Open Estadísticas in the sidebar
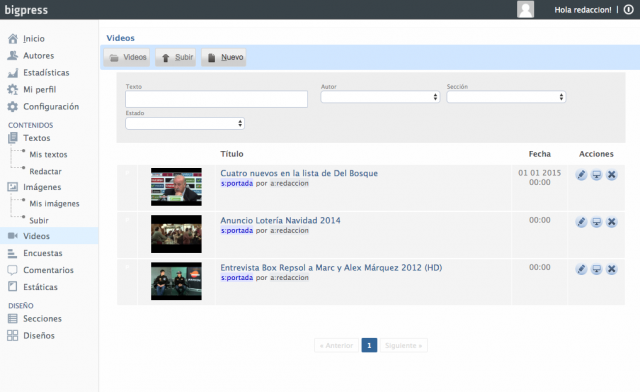This screenshot has width=640, height=392. point(46,73)
